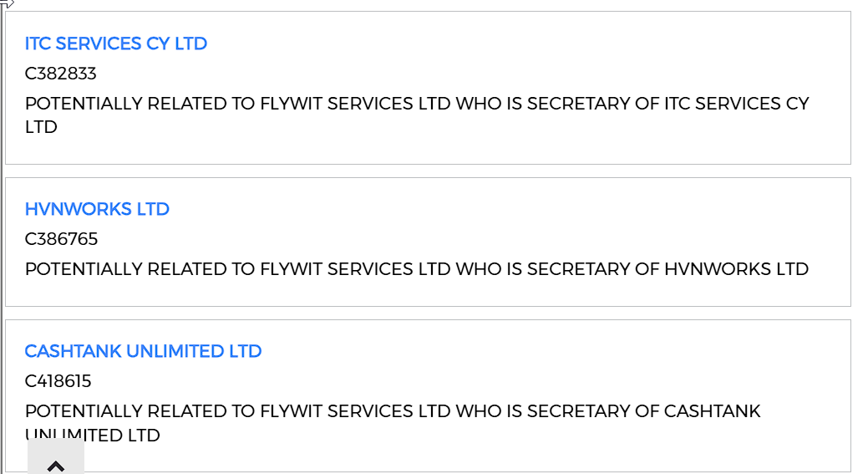Click registration number C386765
The height and width of the screenshot is (474, 868).
61,239
